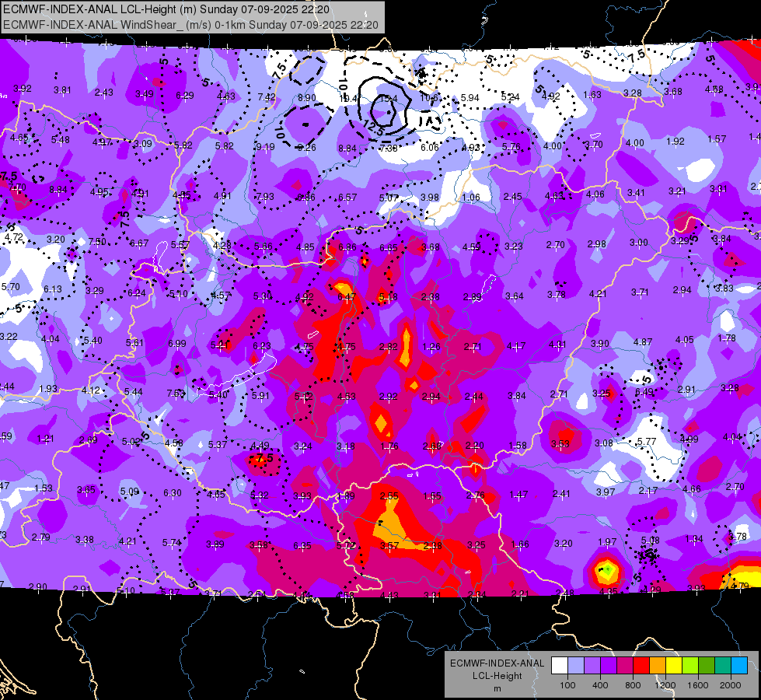Click the legend tick label 800

click(x=633, y=685)
